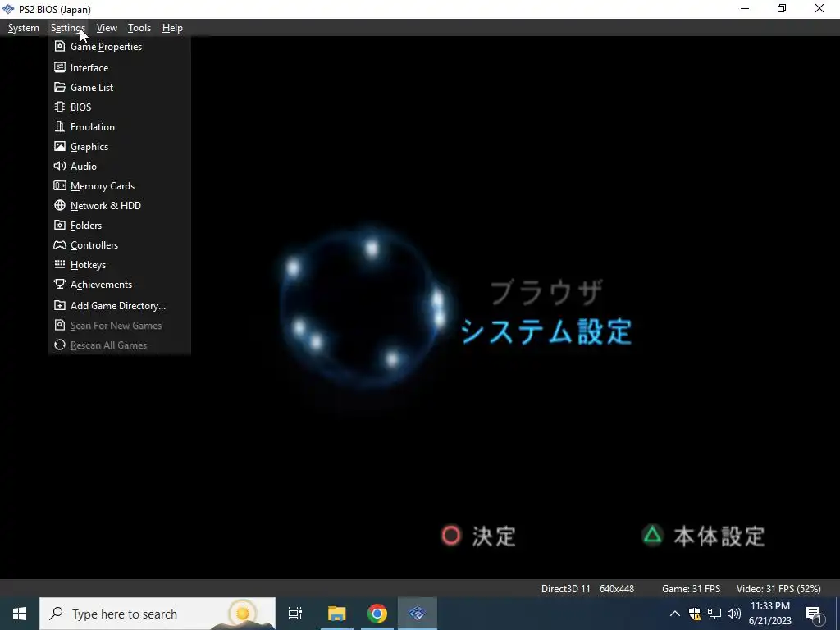Click the Emulation settings icon
This screenshot has width=840, height=630.
click(60, 127)
